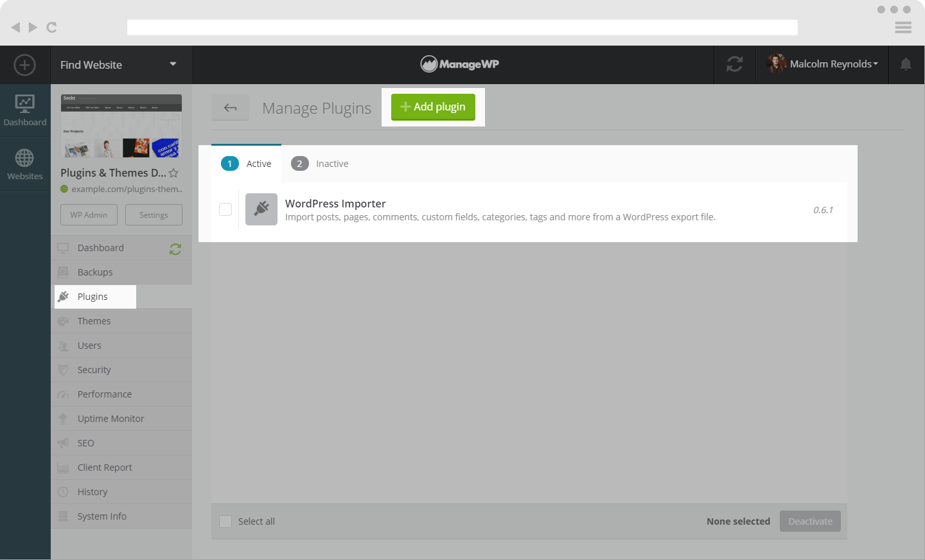Image resolution: width=925 pixels, height=560 pixels.
Task: Open the Malcolm Reynolds user menu
Action: [x=822, y=64]
